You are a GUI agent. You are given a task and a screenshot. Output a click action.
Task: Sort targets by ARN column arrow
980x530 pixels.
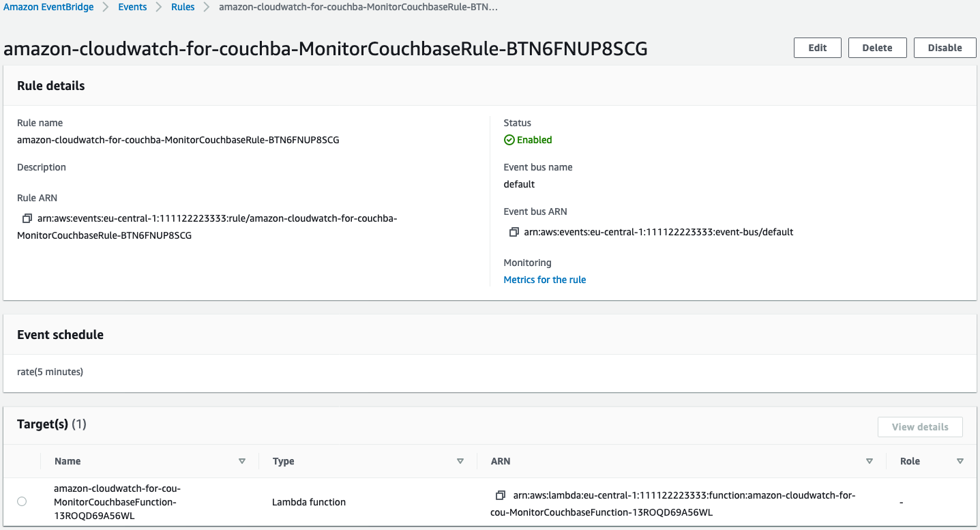pyautogui.click(x=870, y=461)
